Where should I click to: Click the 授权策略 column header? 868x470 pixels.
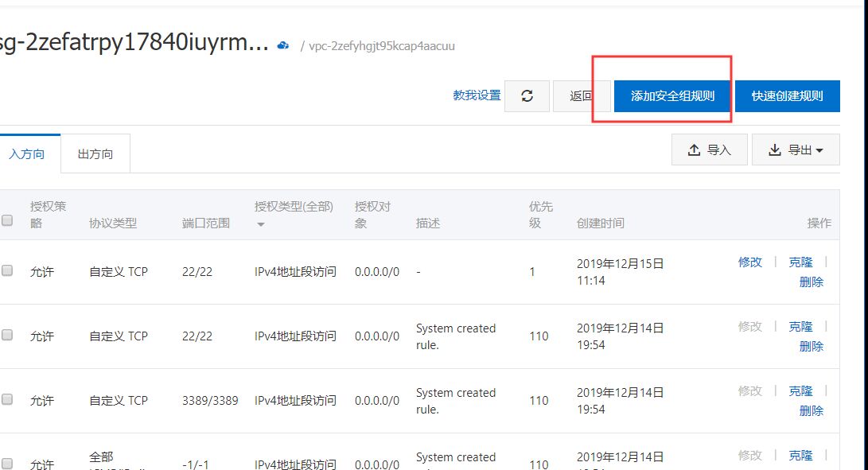pos(48,215)
